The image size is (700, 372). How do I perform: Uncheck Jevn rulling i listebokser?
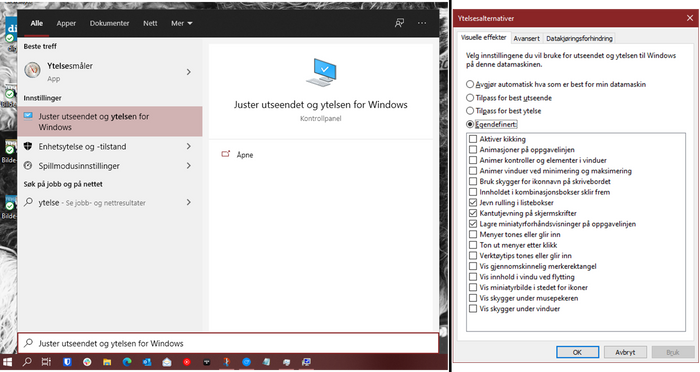(x=473, y=203)
